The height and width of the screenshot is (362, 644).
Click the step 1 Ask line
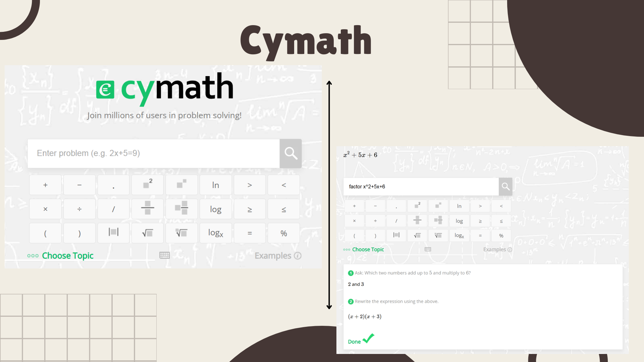[x=409, y=273]
